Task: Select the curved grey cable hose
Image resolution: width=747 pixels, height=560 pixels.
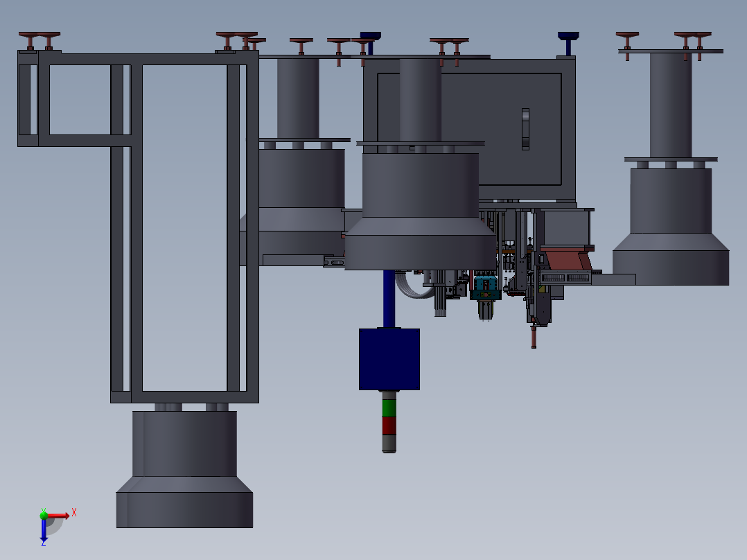Action: (x=414, y=285)
